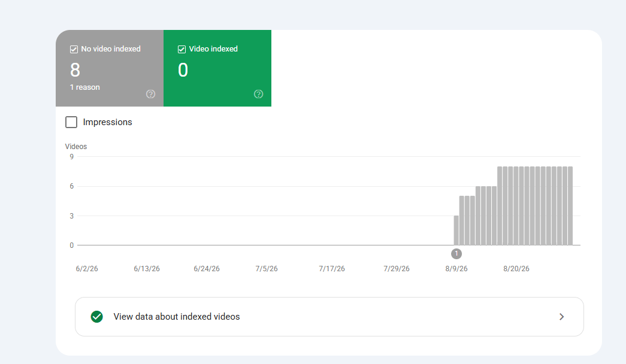Click the 1 reason text
626x364 pixels.
coord(84,87)
